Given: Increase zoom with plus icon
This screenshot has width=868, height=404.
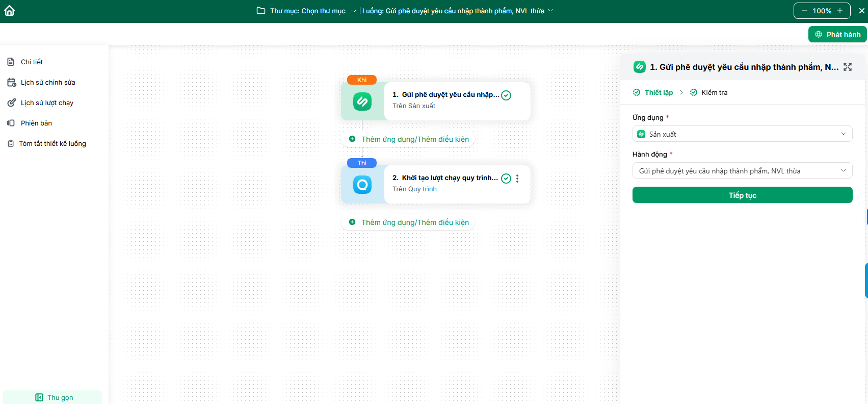Looking at the screenshot, I should tap(840, 11).
